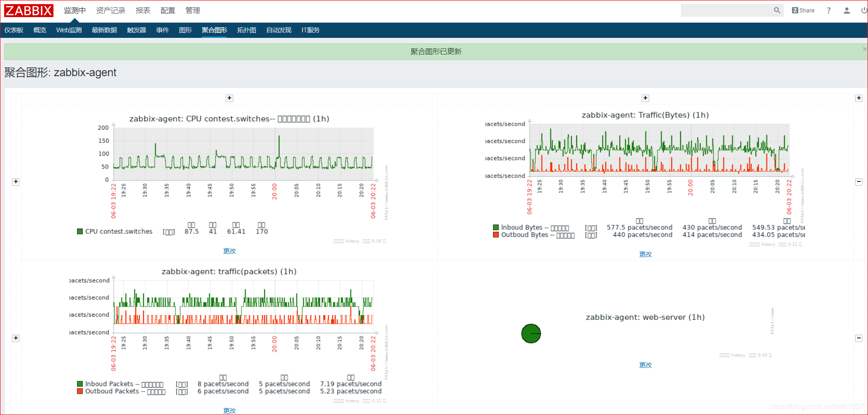Remove row with minus right of web-server graph
868x415 pixels.
[x=859, y=338]
